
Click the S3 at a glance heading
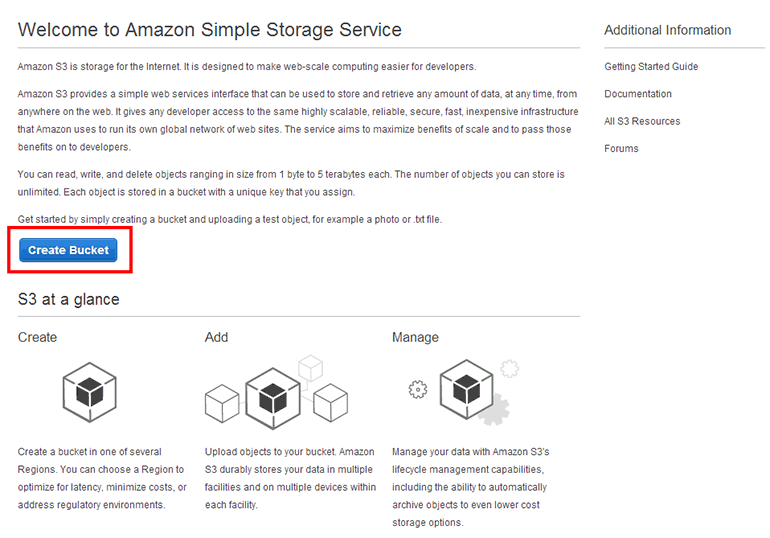tap(69, 299)
